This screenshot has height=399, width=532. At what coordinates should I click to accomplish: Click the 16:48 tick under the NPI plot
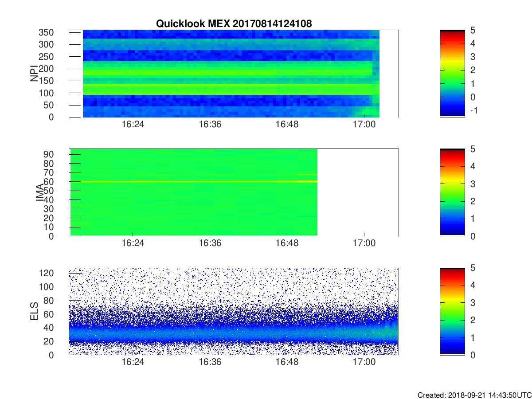(x=287, y=125)
